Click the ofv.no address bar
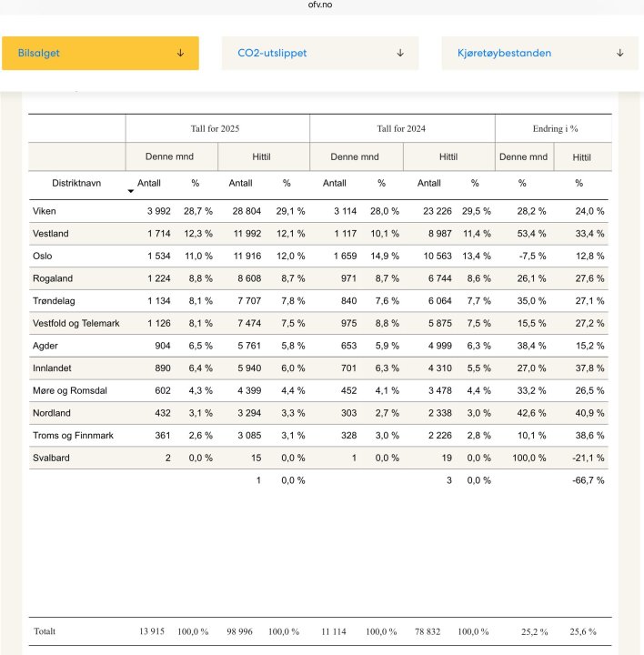644x655 pixels. pyautogui.click(x=321, y=5)
